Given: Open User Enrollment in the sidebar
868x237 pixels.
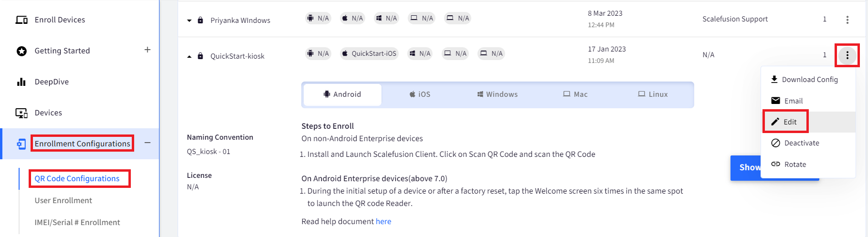Looking at the screenshot, I should 63,200.
